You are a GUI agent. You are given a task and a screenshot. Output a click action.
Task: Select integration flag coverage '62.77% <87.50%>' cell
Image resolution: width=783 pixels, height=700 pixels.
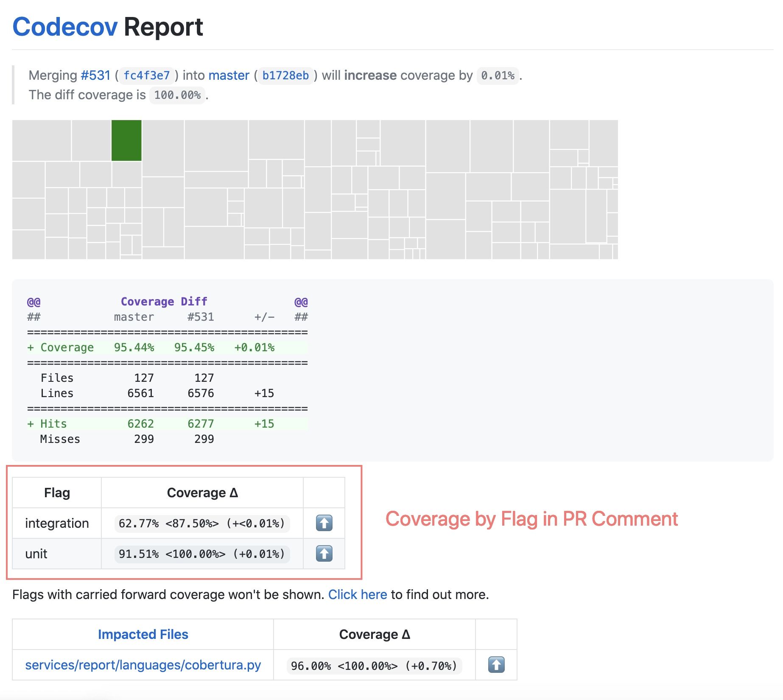pyautogui.click(x=202, y=523)
